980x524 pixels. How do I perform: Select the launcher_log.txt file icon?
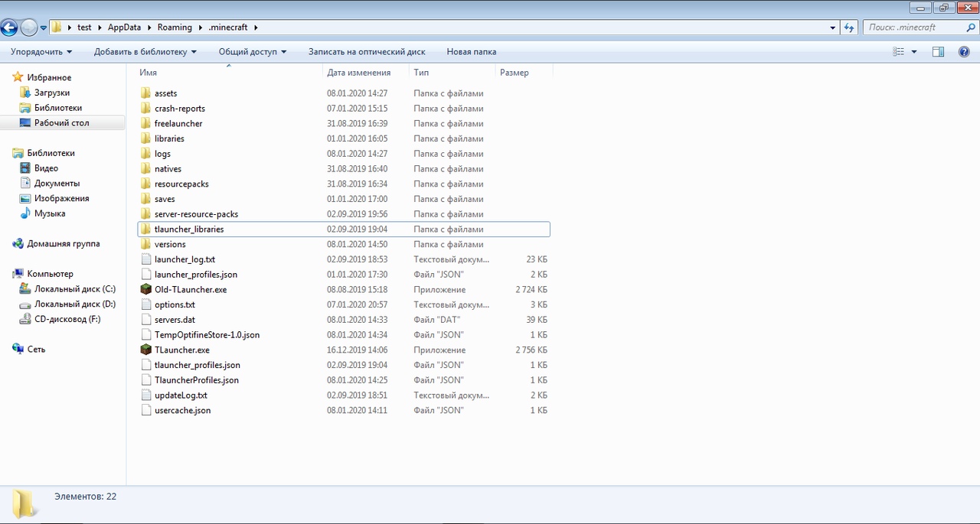tap(147, 259)
